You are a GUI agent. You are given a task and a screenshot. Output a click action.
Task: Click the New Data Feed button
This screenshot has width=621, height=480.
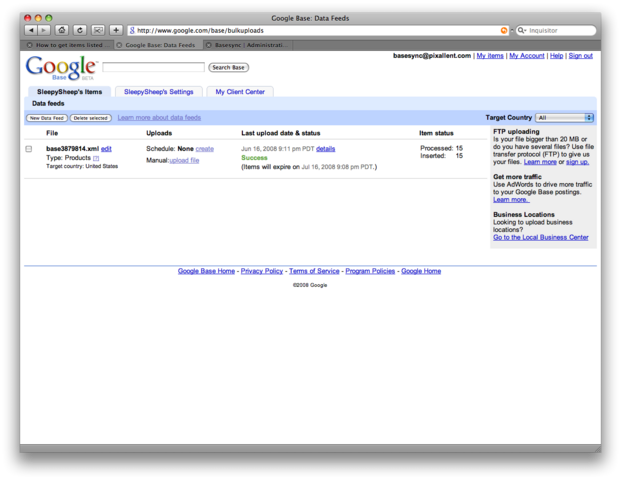[x=47, y=118]
